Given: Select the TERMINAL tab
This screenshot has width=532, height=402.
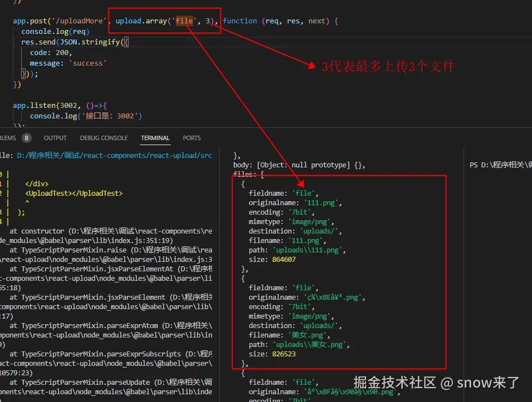Looking at the screenshot, I should [x=155, y=138].
